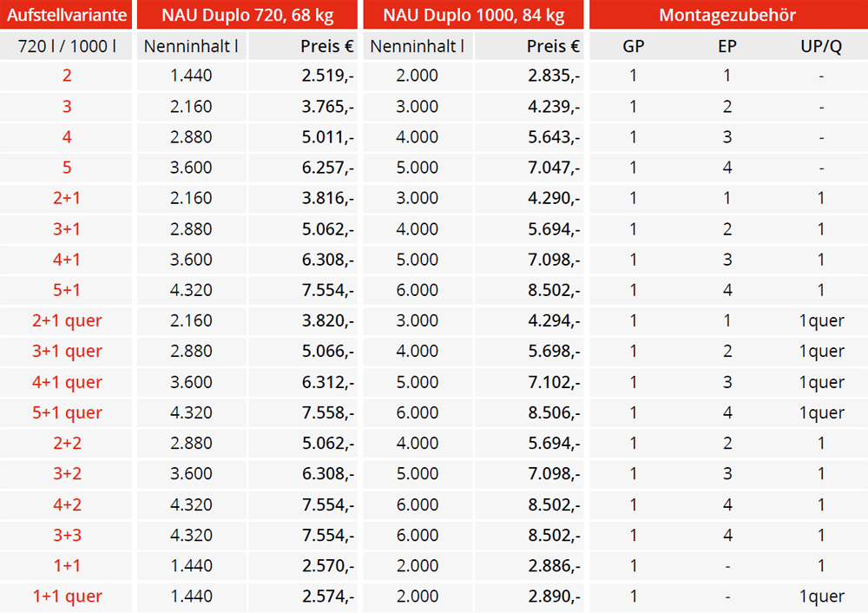Screen dimensions: 868x613
Task: Click the red '3+3' variant label
Action: (x=67, y=535)
